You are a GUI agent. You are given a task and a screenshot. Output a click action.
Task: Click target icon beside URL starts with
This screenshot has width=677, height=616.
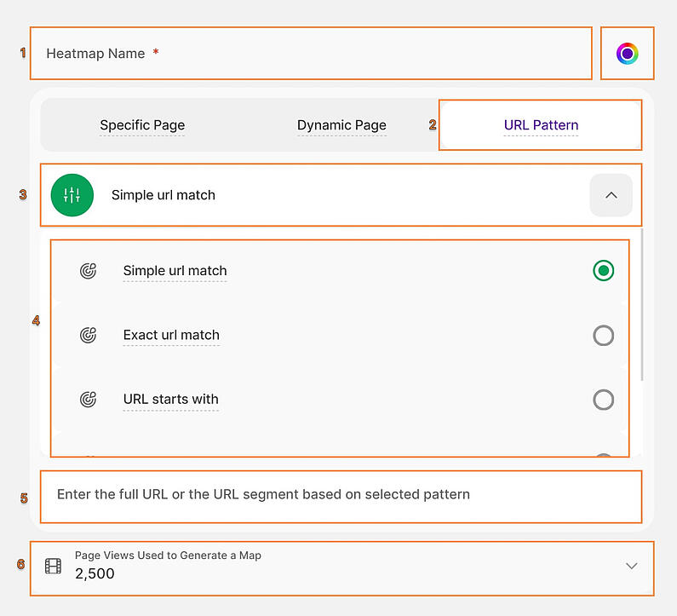88,400
